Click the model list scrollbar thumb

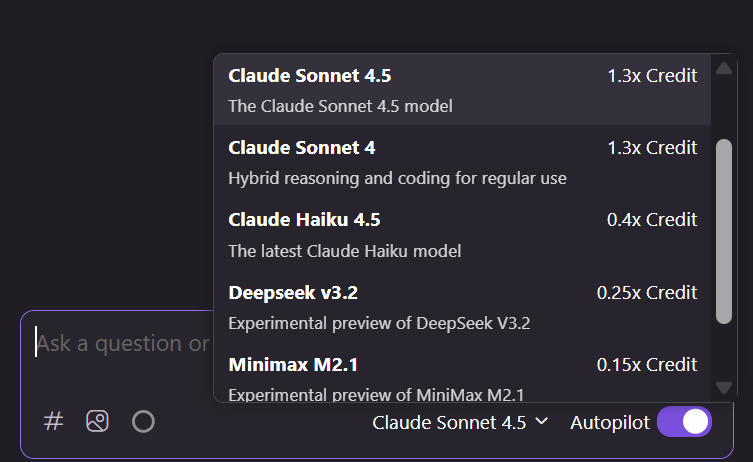click(724, 231)
